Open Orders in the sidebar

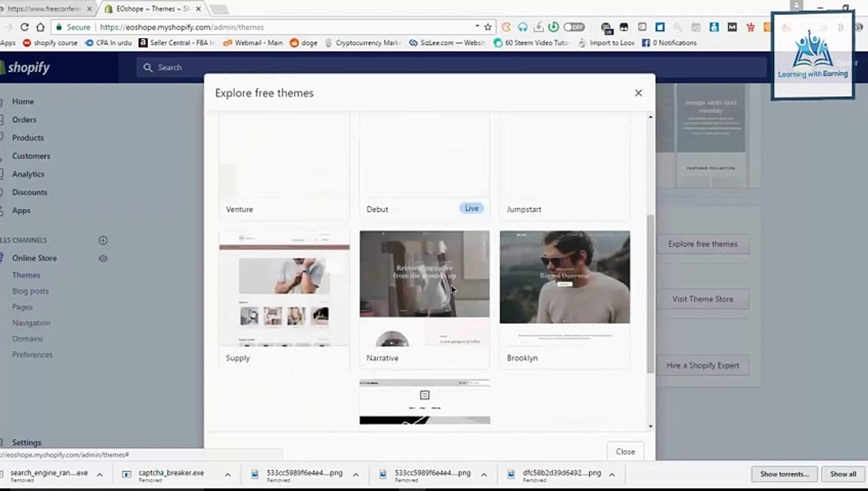pos(24,119)
